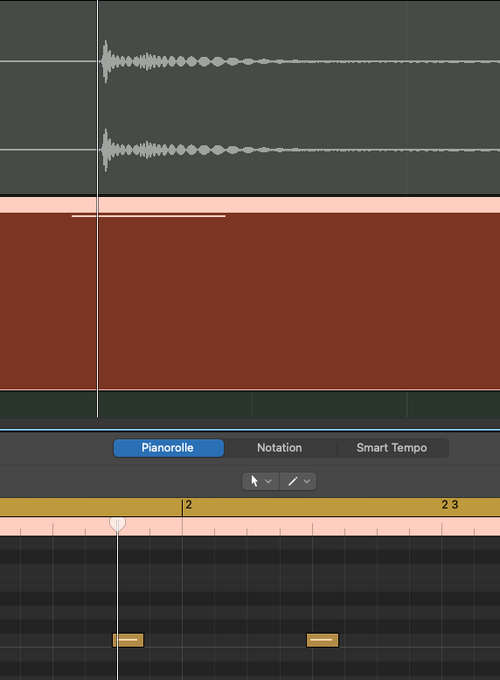
Task: Select the red MIDI region body
Action: 250,301
